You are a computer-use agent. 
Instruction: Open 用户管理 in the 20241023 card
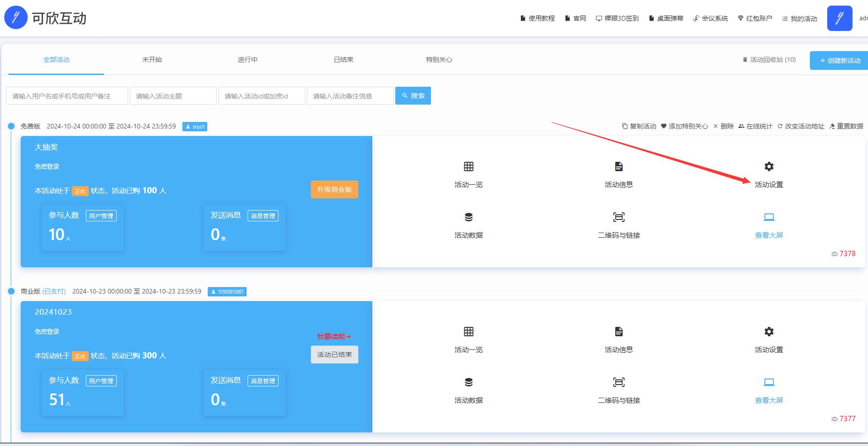[x=101, y=381]
